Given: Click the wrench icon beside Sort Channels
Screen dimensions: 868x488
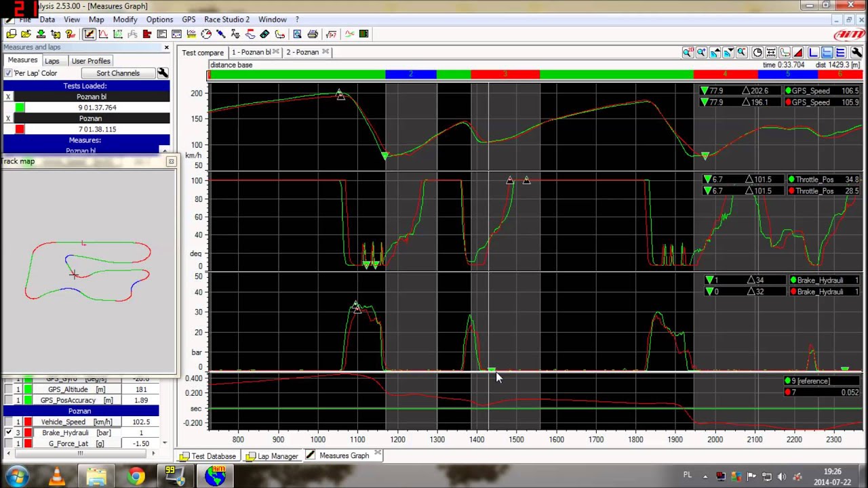Looking at the screenshot, I should pyautogui.click(x=163, y=73).
